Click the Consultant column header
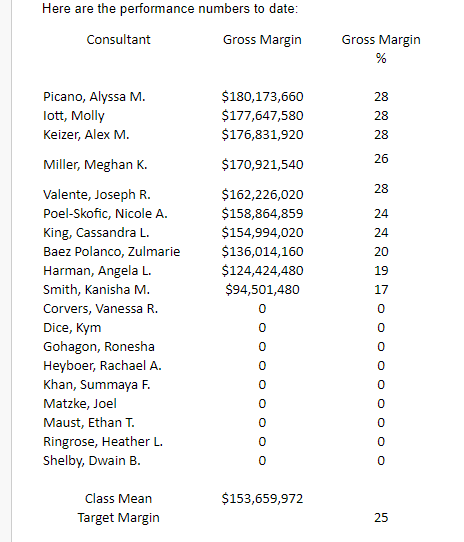Screen dimensions: 464x542 (x=118, y=40)
